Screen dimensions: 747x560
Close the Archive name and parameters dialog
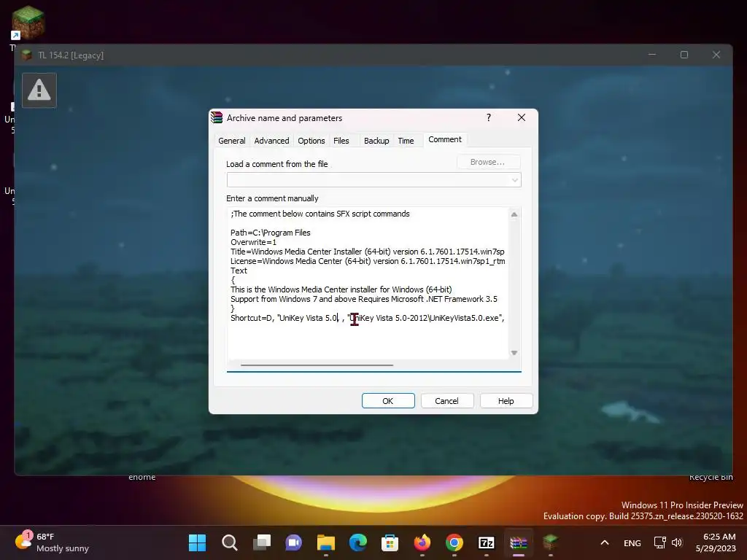coord(521,117)
